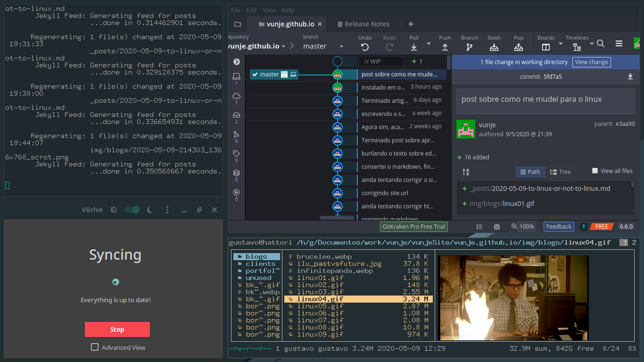Pop the latest stash
Viewport: 644px width, 362px height.
519,43
